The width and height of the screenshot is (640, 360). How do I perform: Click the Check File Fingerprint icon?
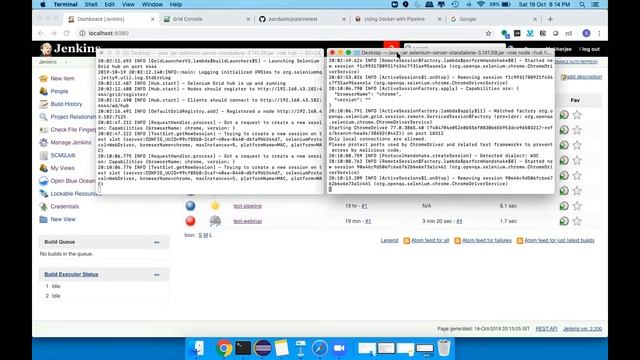(44, 130)
